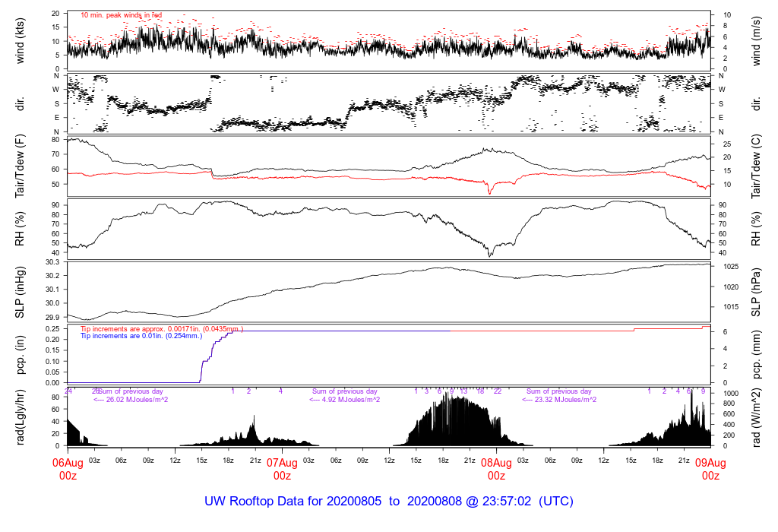Click the red "06Aug 00z" date marker
This screenshot has height=532, width=778.
[x=68, y=469]
